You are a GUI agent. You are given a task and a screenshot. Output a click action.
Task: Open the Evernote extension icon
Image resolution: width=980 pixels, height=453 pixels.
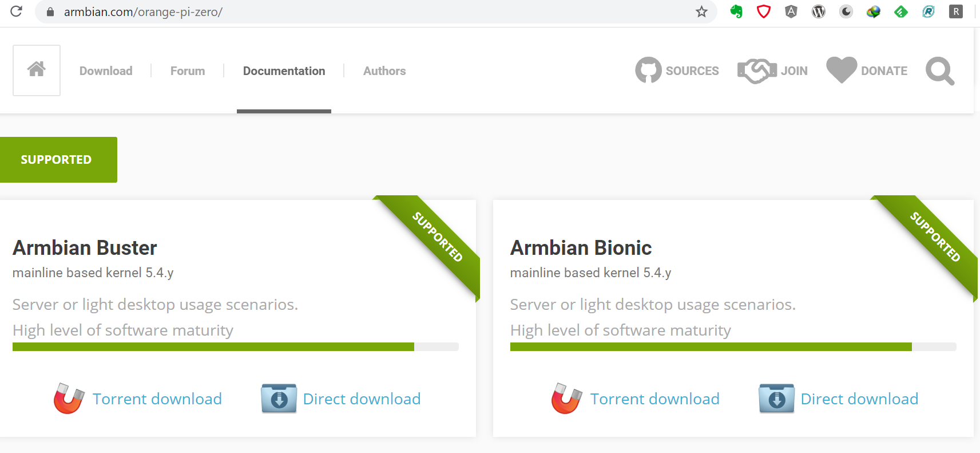[x=736, y=11]
